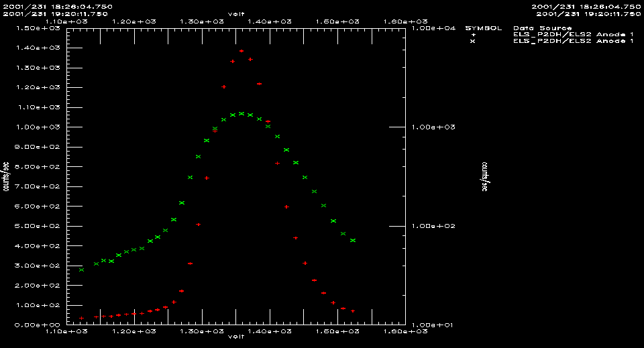Click the top-left 2001/231 18:26:04.750 start timestamp

[58, 7]
